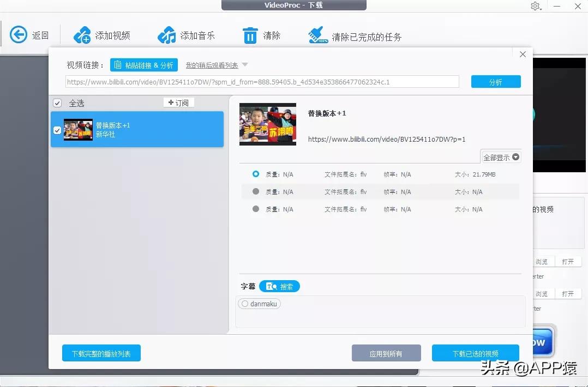Image resolution: width=588 pixels, height=387 pixels.
Task: Click the 粘贴链接 & 分析 clipboard icon
Action: 118,64
